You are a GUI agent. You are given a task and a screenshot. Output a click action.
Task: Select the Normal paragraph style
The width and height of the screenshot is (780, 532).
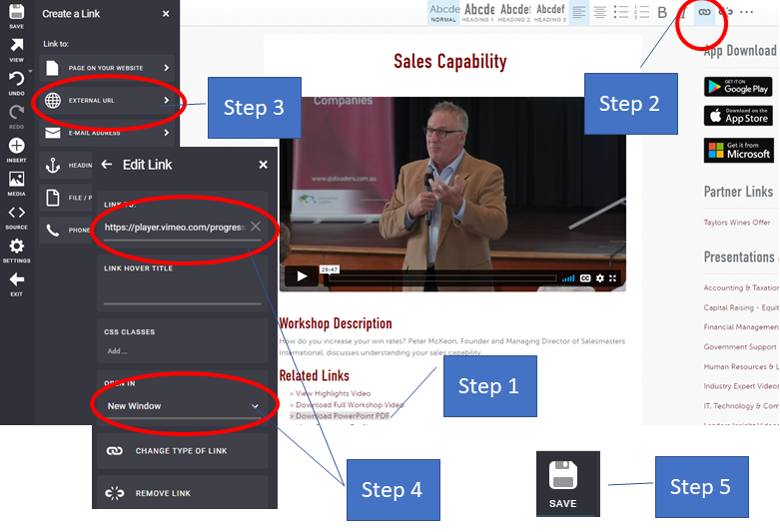tap(444, 12)
